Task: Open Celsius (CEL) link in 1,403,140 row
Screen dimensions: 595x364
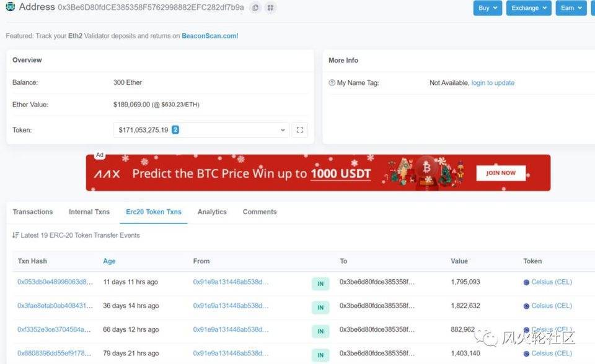Action: tap(552, 353)
